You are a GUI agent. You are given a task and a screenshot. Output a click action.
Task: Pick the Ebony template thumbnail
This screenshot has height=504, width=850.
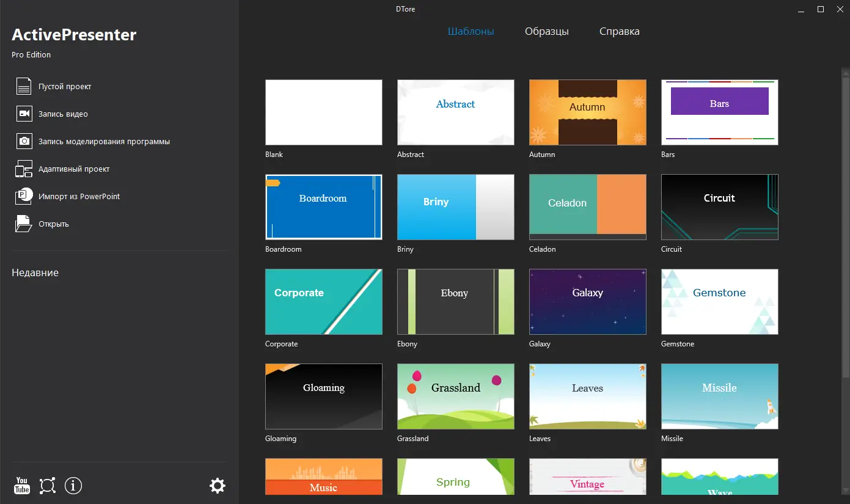[456, 302]
